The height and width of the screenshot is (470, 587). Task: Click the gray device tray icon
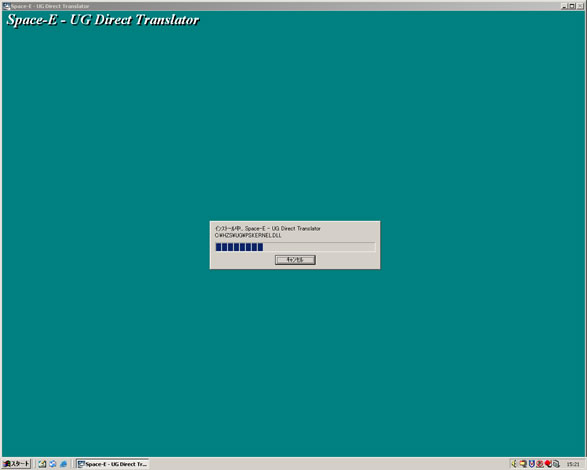click(556, 464)
